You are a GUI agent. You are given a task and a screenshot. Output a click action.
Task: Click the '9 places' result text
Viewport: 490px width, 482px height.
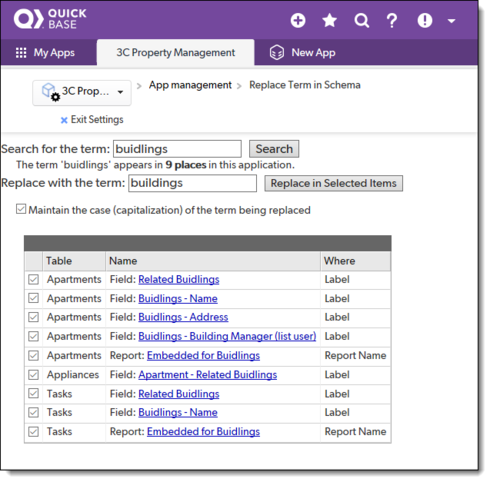point(186,165)
